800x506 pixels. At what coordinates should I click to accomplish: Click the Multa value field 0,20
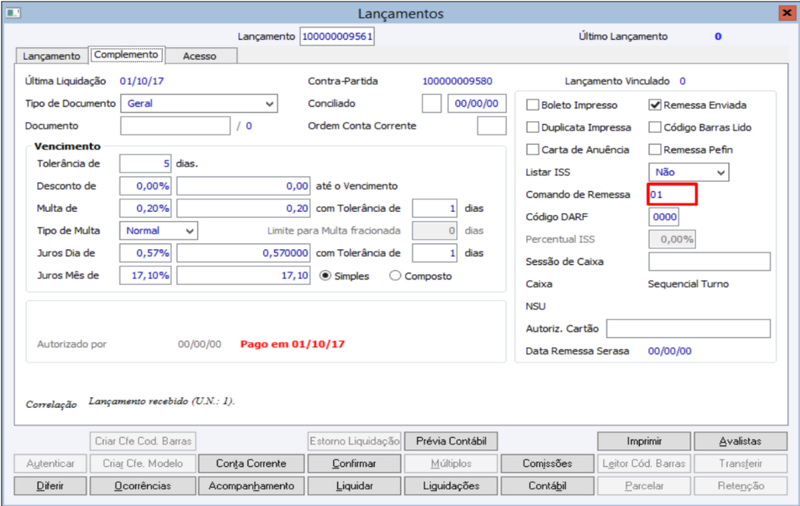(243, 208)
